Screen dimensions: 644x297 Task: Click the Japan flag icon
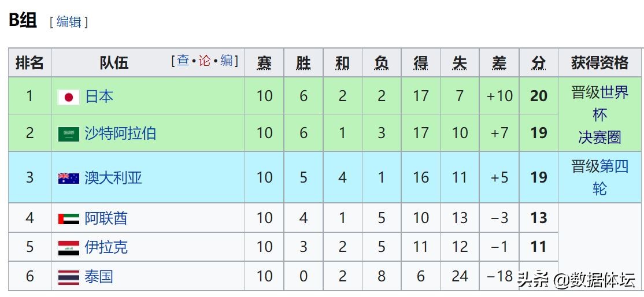click(69, 97)
